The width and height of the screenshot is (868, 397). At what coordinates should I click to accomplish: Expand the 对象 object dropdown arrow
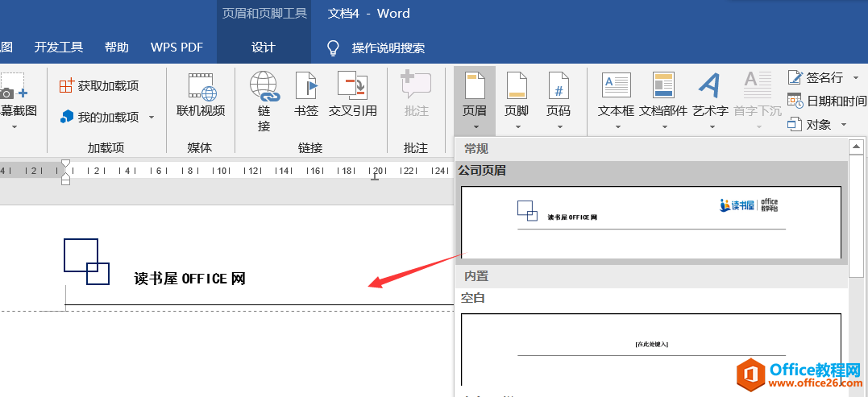(844, 125)
